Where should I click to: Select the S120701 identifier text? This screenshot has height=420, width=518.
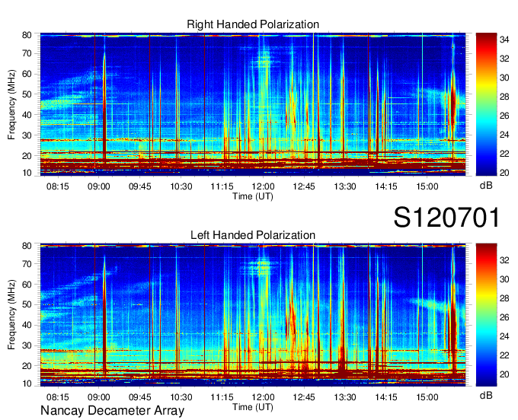[446, 217]
